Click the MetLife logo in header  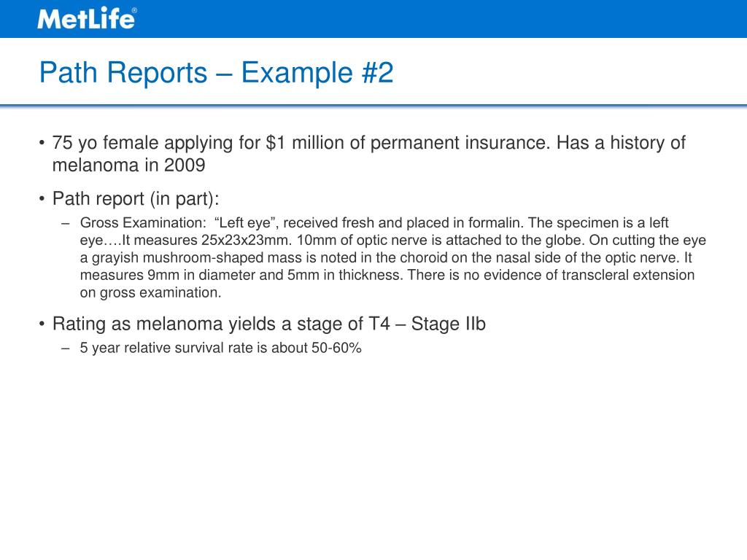[x=87, y=19]
